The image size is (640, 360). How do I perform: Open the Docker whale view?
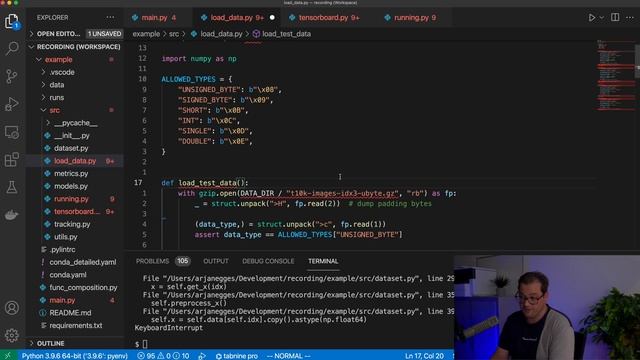(12, 215)
